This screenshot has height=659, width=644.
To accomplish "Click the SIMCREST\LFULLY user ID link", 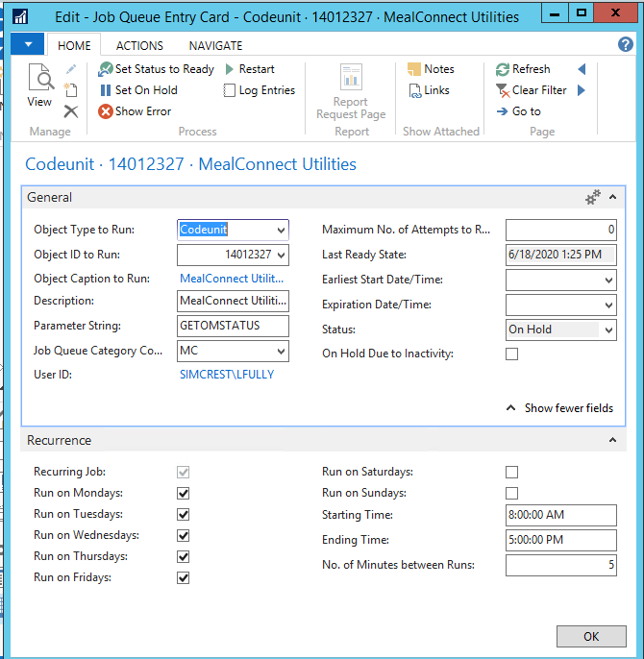I will 227,375.
